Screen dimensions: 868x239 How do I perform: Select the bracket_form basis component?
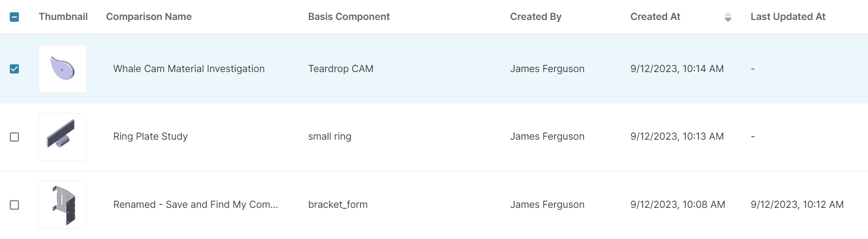pos(338,204)
